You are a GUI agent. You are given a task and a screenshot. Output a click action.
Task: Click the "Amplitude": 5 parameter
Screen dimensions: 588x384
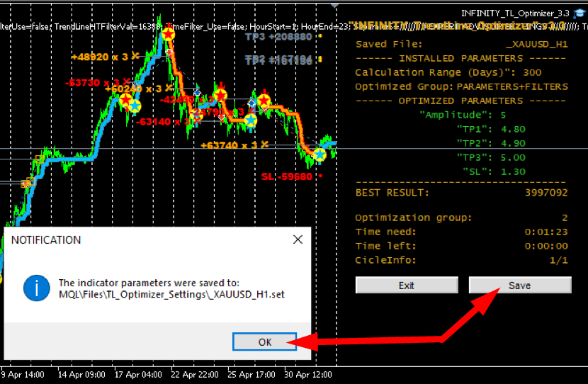tap(463, 115)
